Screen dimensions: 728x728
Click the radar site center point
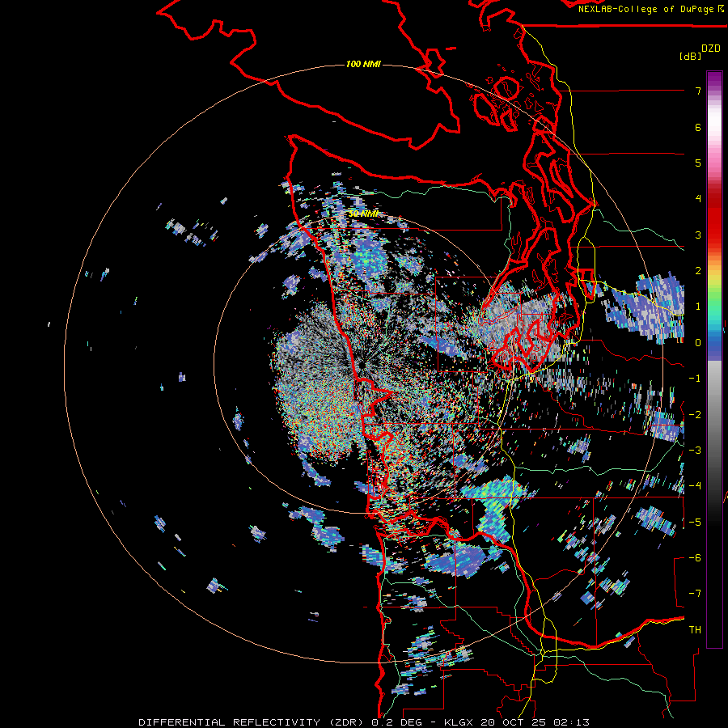point(362,365)
